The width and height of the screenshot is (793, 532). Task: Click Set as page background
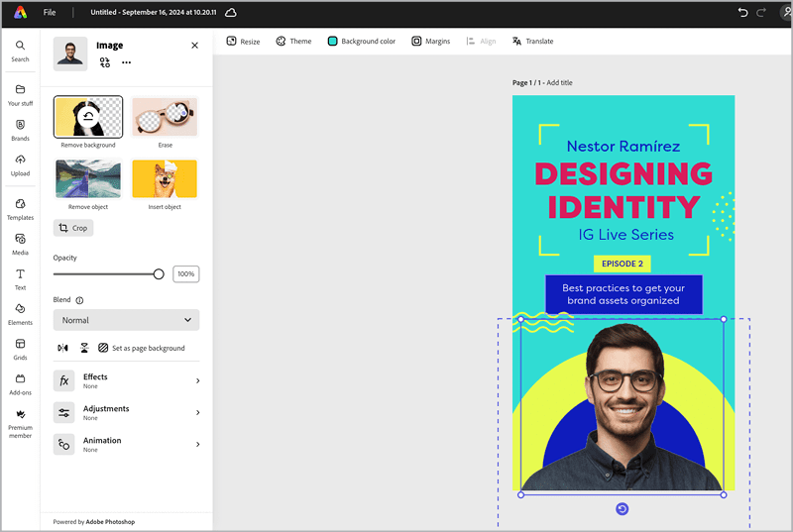(x=141, y=348)
